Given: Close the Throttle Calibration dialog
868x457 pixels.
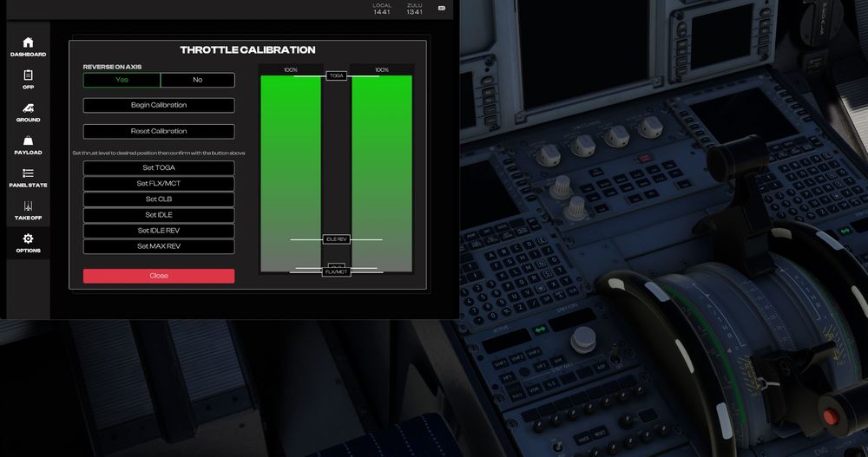Looking at the screenshot, I should pyautogui.click(x=159, y=276).
